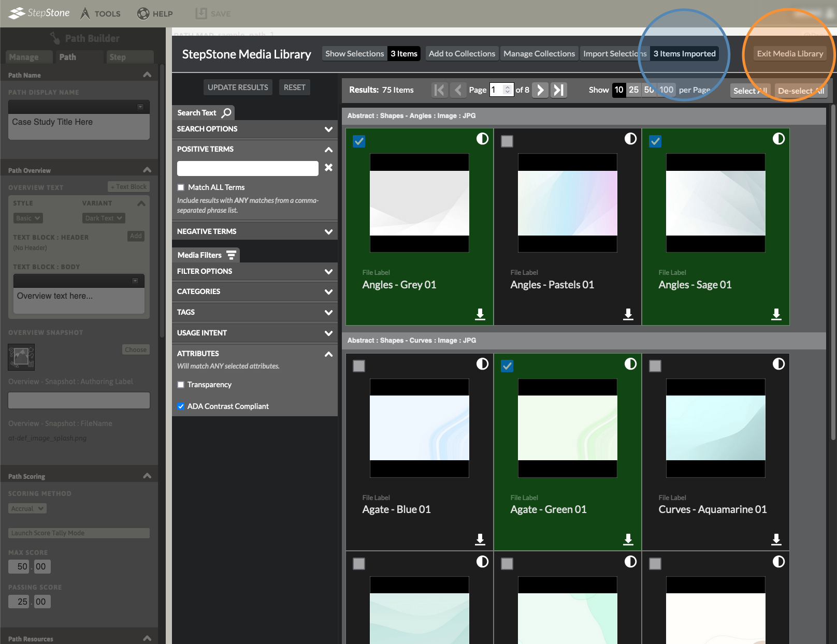Click Exit Media Library
The image size is (837, 644).
(790, 54)
